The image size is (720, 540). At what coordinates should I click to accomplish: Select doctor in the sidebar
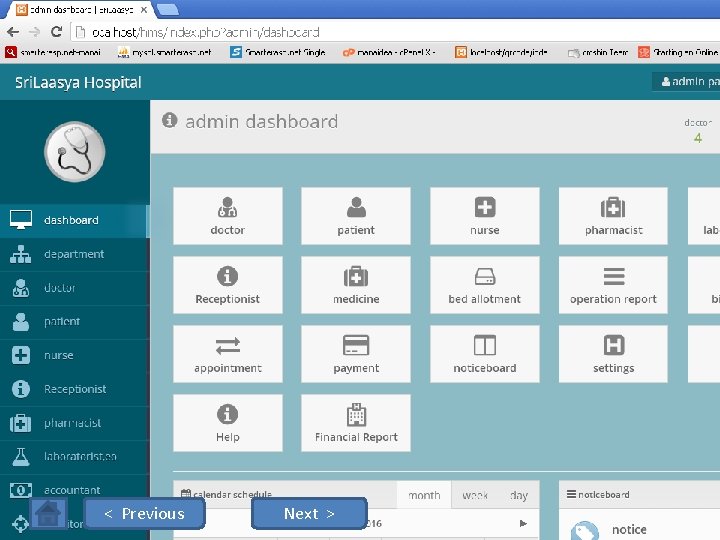[x=74, y=288]
